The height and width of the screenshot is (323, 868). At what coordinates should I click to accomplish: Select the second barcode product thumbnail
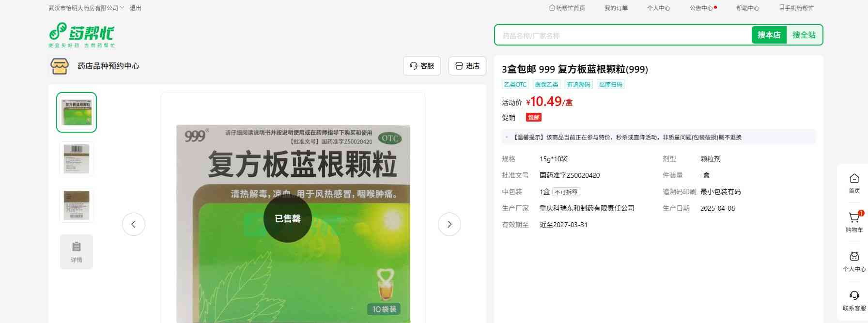coord(77,158)
